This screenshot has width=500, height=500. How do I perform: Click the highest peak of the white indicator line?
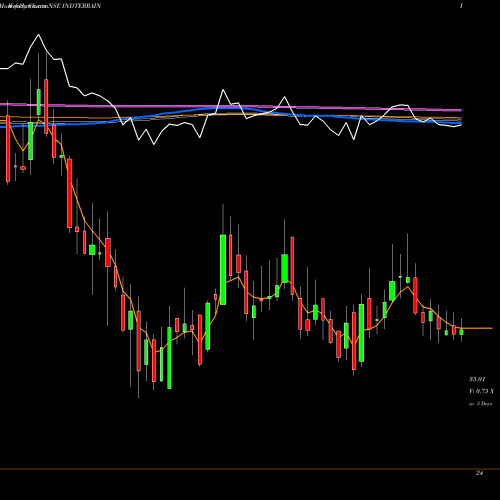click(38, 35)
